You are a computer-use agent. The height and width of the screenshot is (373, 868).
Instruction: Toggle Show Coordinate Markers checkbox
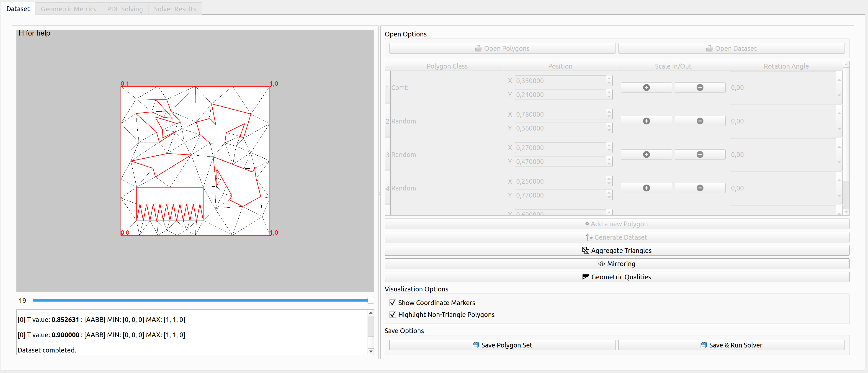tap(393, 303)
